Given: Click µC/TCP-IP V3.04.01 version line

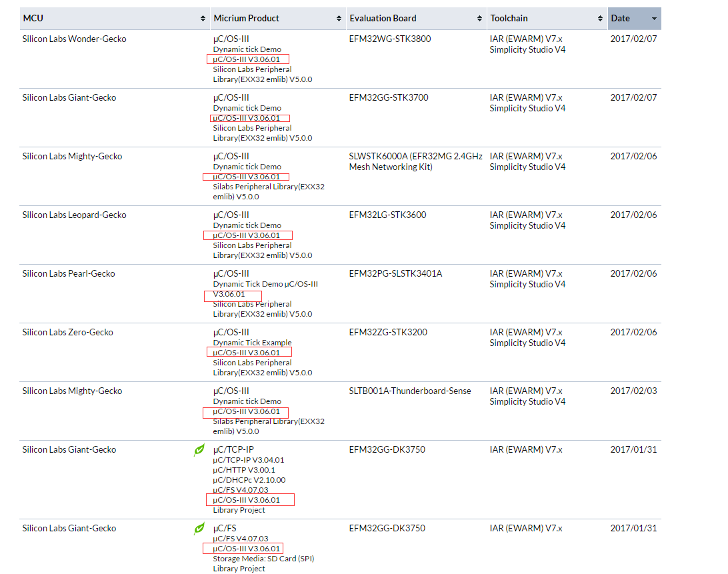Looking at the screenshot, I should (249, 460).
